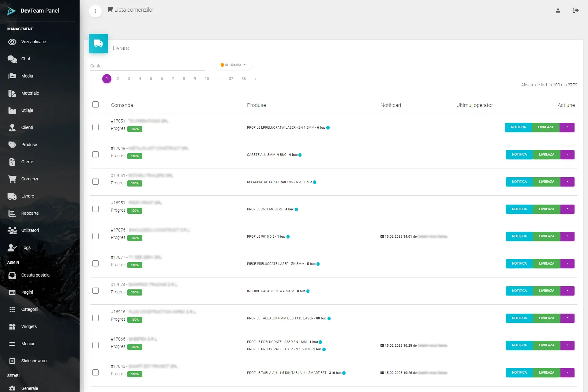Click the Cauta search field
Image resolution: width=588 pixels, height=392 pixels.
(x=147, y=66)
